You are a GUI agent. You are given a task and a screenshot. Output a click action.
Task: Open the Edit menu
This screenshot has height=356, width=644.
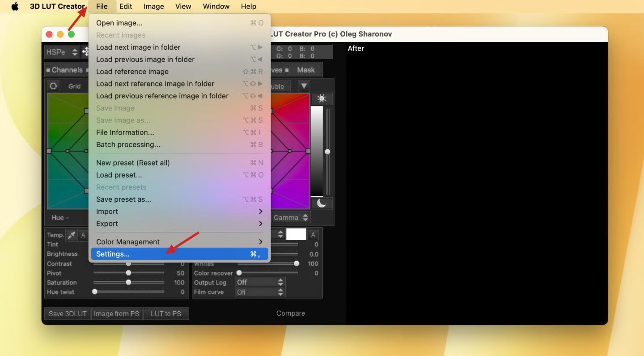coord(126,6)
